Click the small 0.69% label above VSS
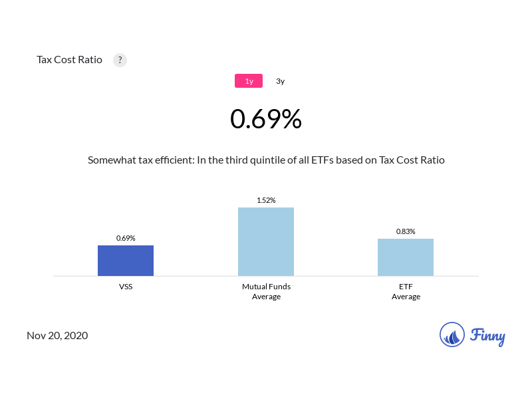Viewport: 532px width, 399px height. 126,238
